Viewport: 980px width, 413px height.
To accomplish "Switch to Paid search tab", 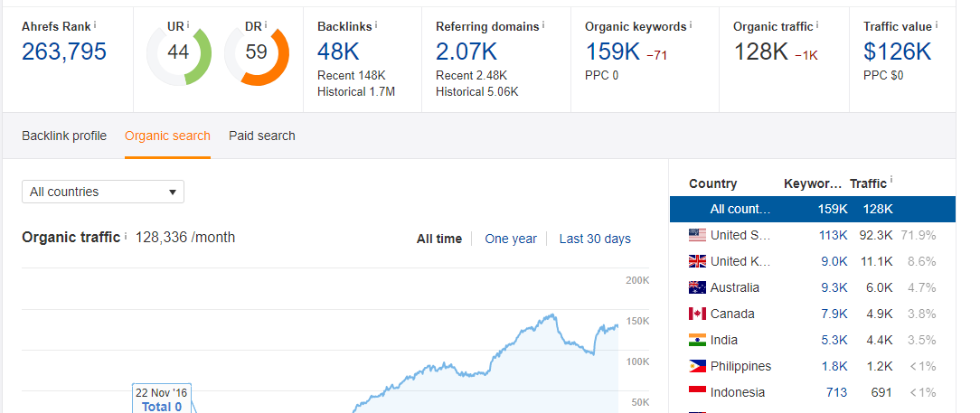I will 262,136.
